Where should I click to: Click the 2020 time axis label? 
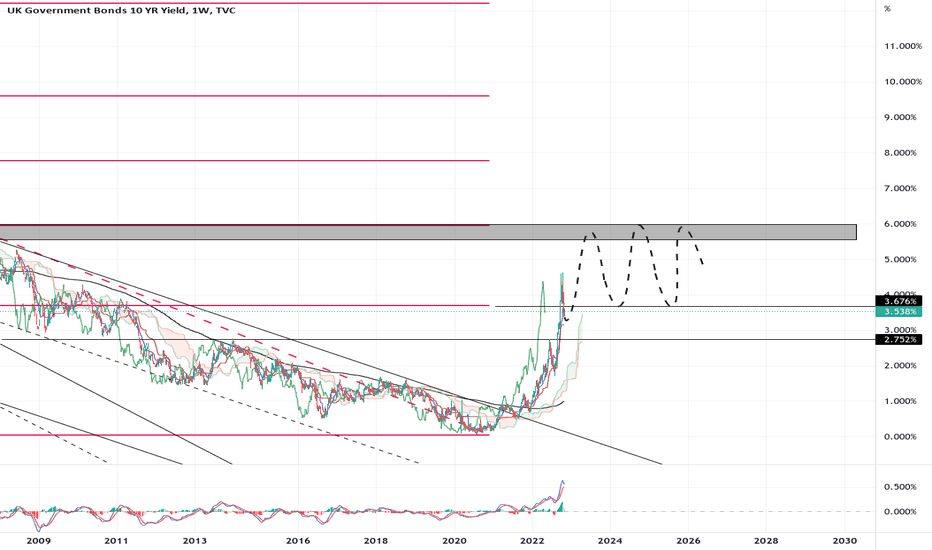(455, 540)
